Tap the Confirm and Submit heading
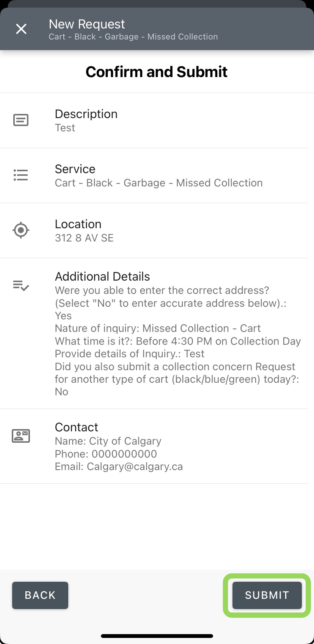 (x=157, y=72)
